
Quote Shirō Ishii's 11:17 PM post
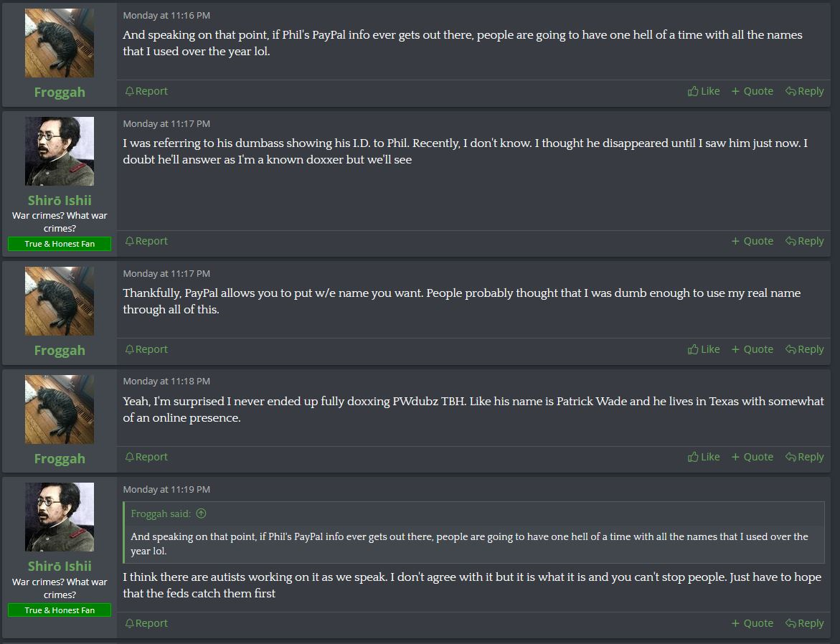752,241
